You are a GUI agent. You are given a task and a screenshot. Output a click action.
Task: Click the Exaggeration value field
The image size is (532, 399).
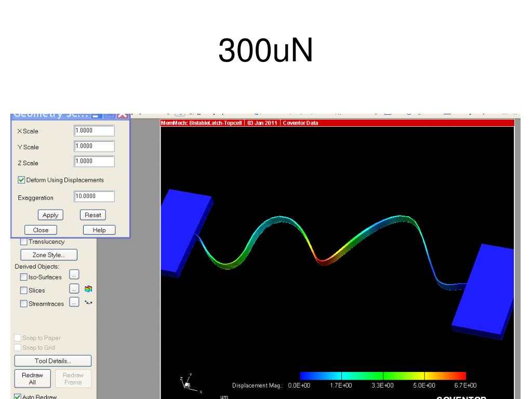95,196
